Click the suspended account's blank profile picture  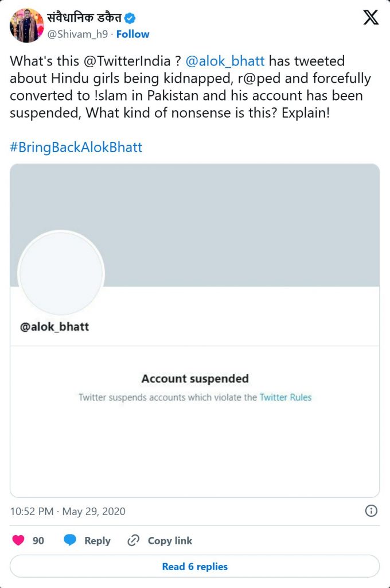click(x=61, y=273)
